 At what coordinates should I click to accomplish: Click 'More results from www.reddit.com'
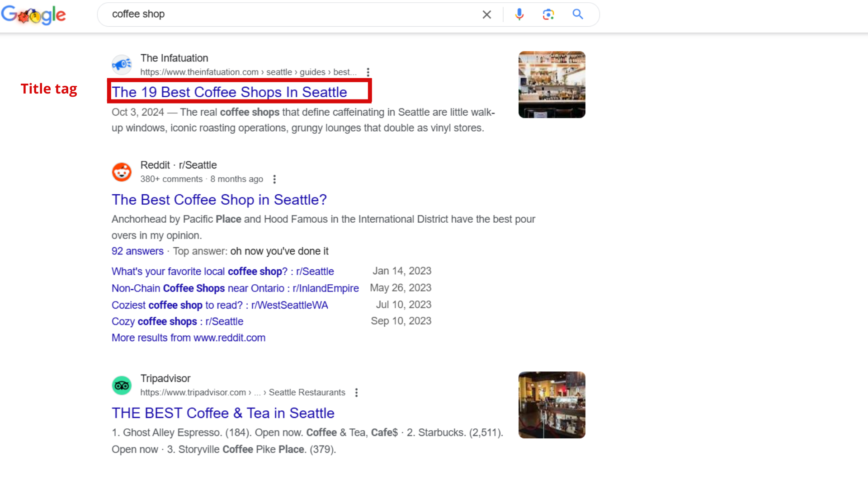[189, 338]
